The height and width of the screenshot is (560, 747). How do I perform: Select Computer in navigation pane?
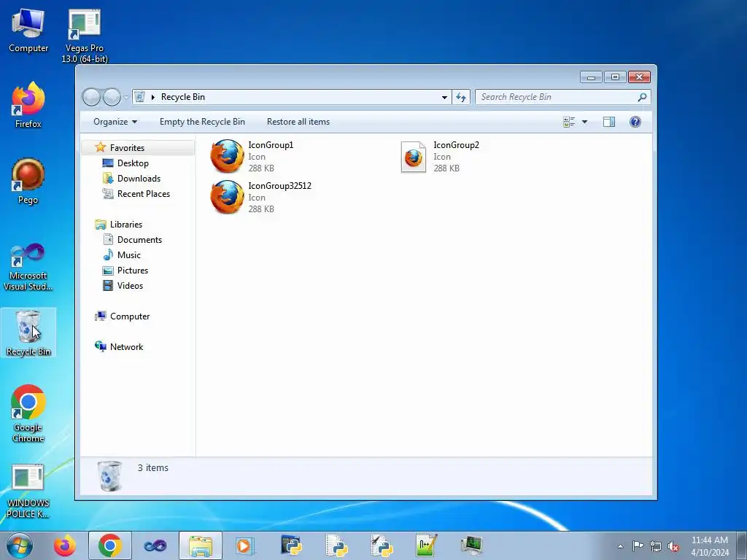tap(130, 316)
